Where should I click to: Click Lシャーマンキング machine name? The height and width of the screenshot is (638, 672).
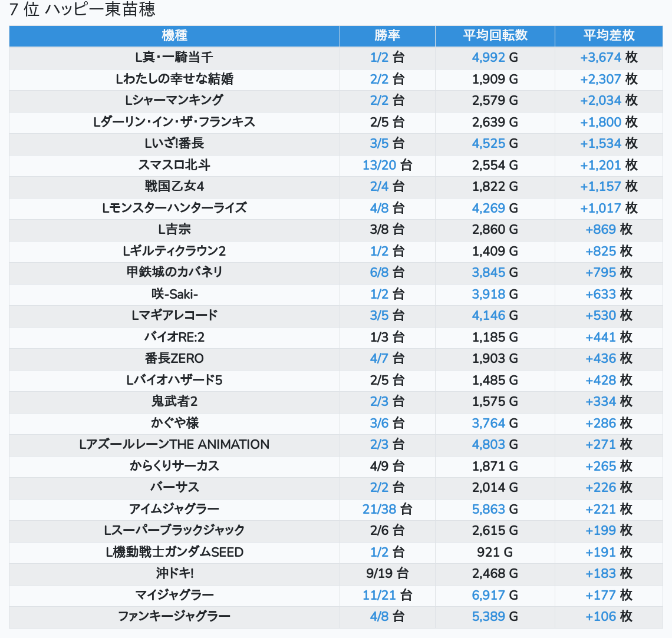(x=174, y=100)
